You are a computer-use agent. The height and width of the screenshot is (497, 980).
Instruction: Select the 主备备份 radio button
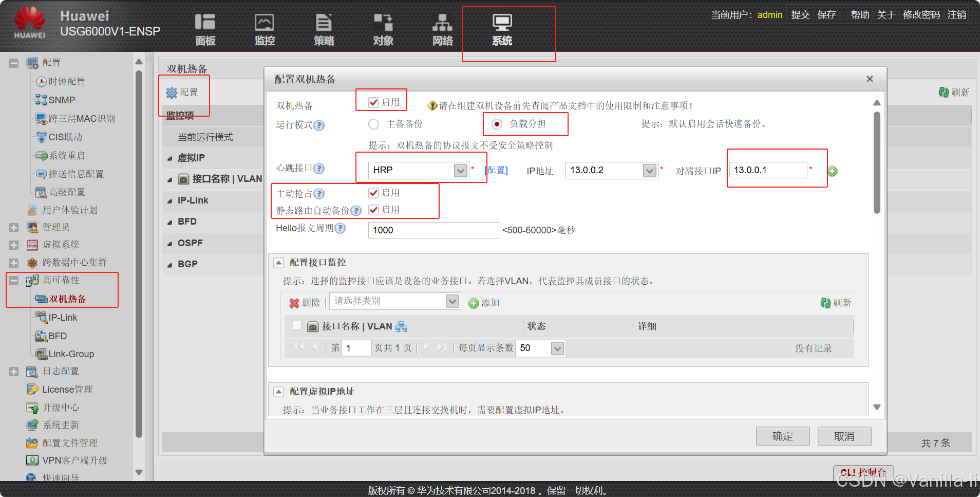374,124
